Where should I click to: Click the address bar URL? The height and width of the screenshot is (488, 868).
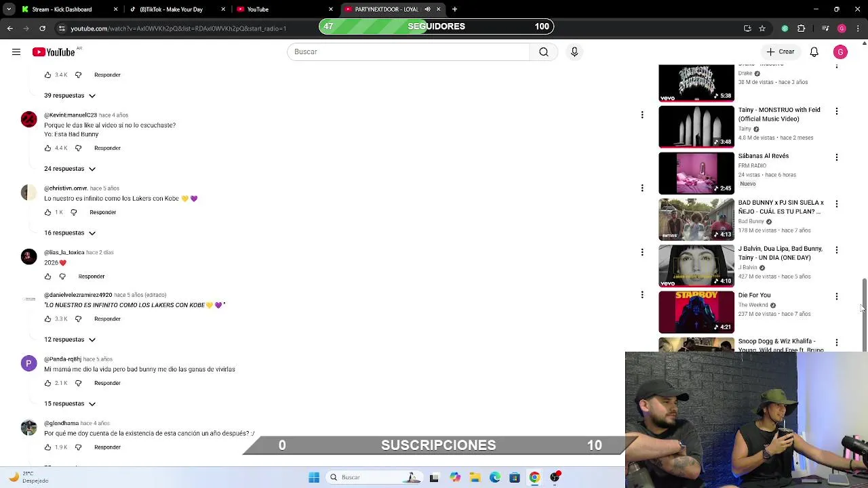tap(178, 28)
